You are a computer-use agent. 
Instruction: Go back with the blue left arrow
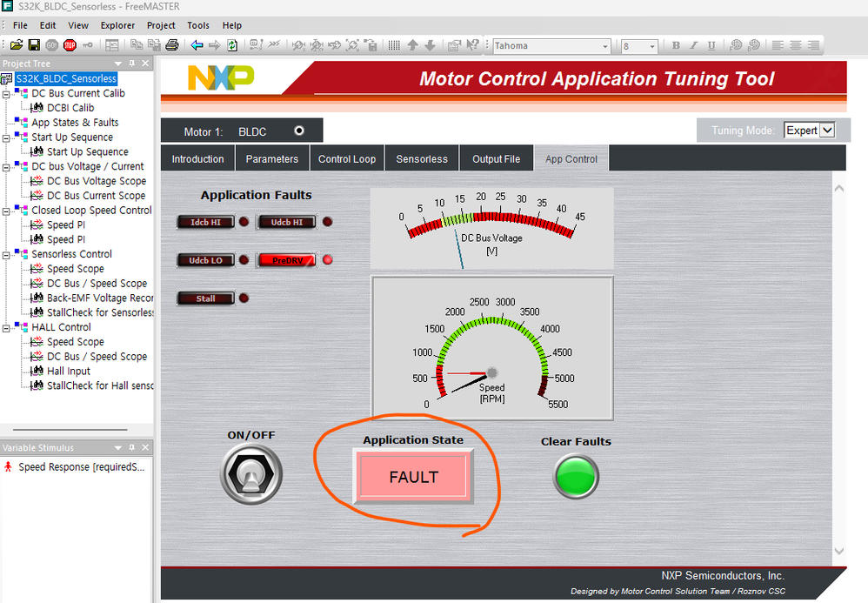point(197,45)
